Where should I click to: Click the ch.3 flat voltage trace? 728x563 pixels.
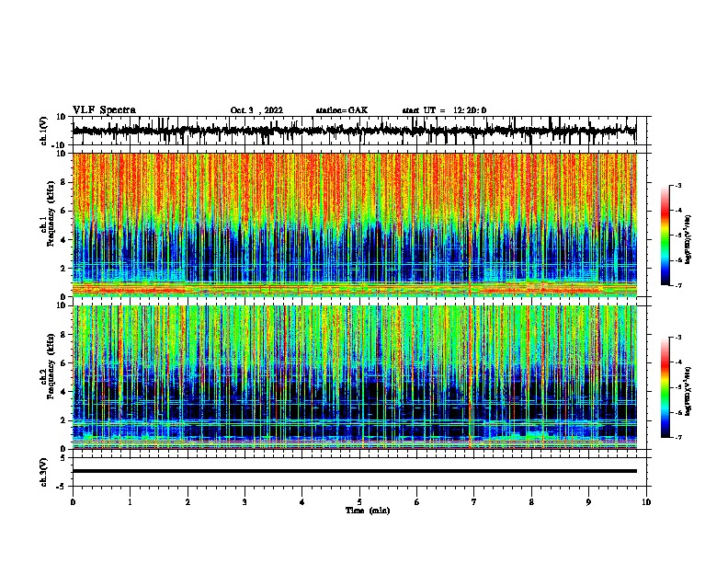point(355,471)
